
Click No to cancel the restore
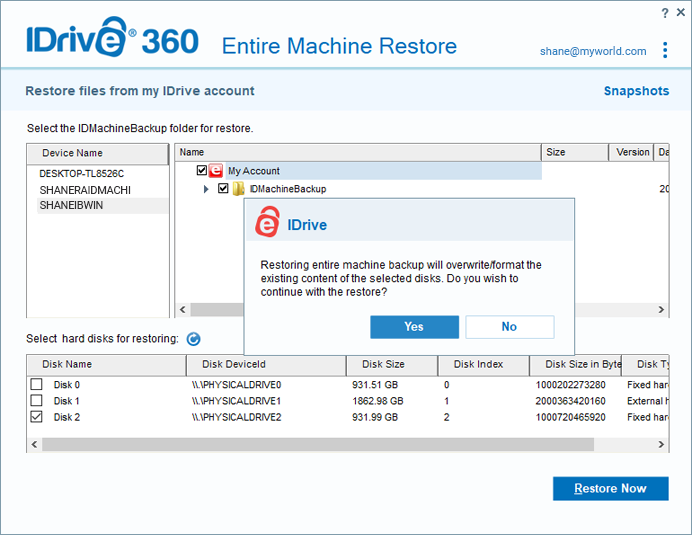tap(510, 327)
